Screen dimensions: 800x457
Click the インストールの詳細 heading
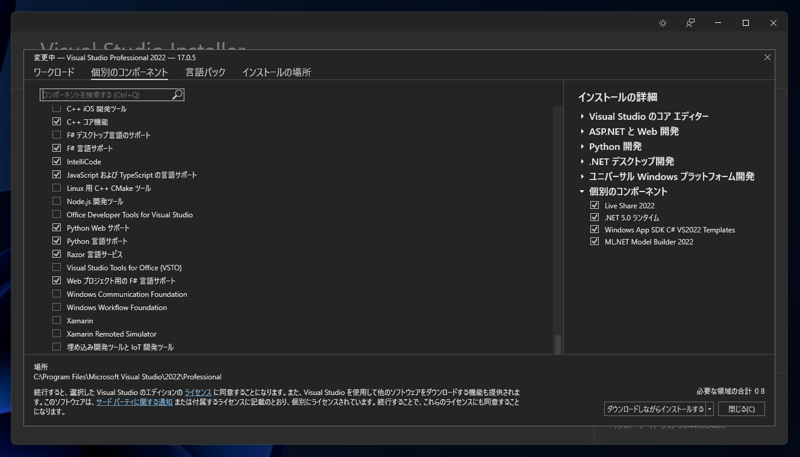point(618,97)
